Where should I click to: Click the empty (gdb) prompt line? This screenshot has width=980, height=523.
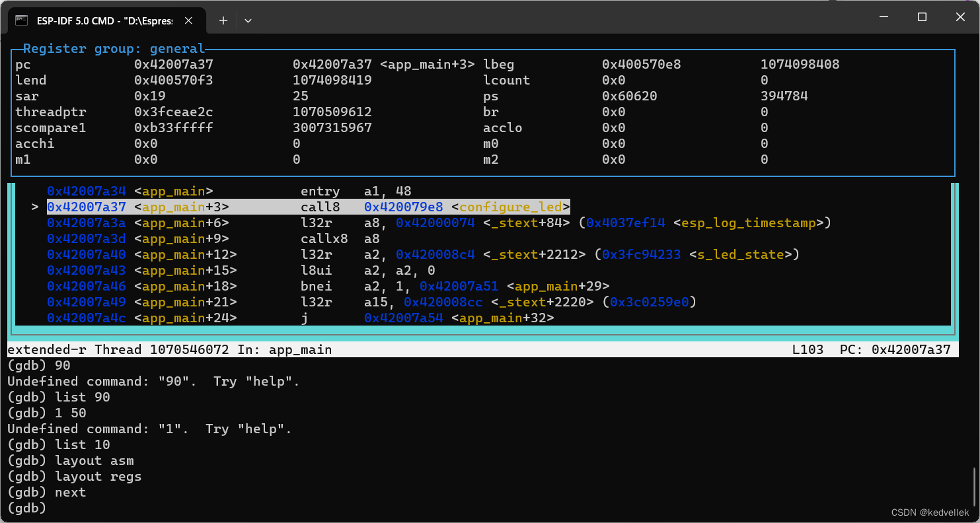click(x=25, y=508)
